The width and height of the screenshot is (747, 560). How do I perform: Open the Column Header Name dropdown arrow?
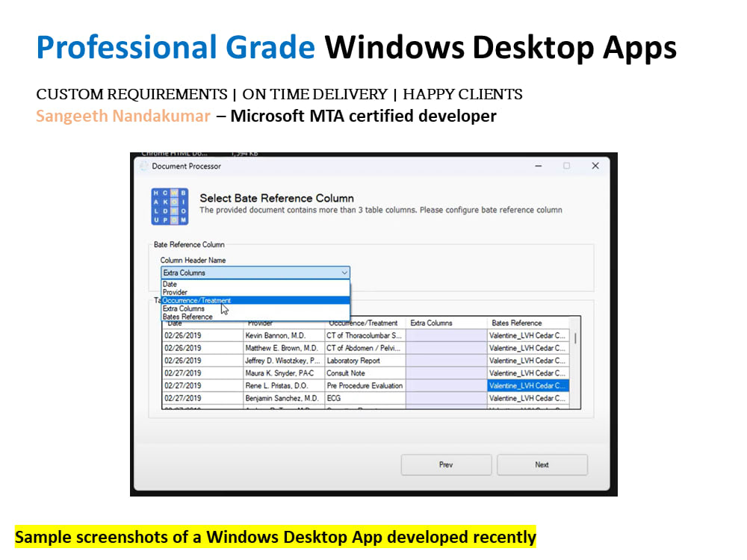tap(344, 273)
